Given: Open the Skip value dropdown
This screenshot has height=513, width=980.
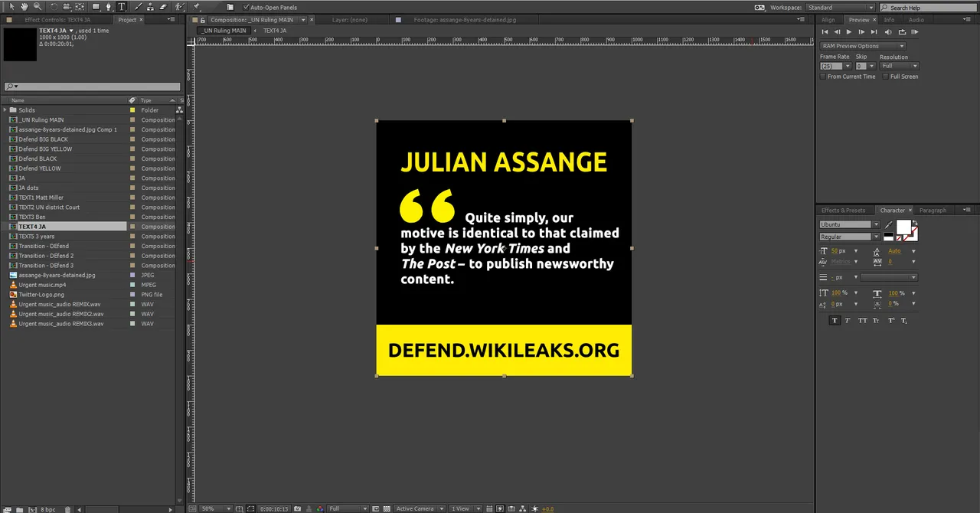Looking at the screenshot, I should 871,66.
